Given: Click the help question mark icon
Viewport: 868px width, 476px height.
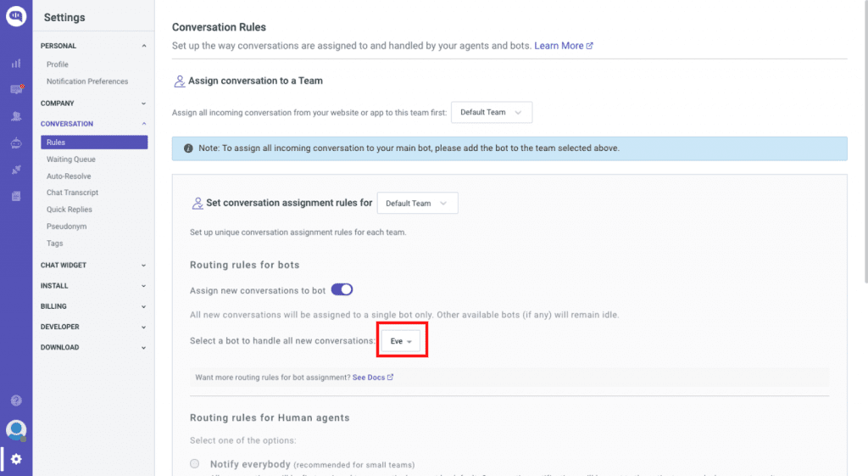Looking at the screenshot, I should click(x=16, y=400).
